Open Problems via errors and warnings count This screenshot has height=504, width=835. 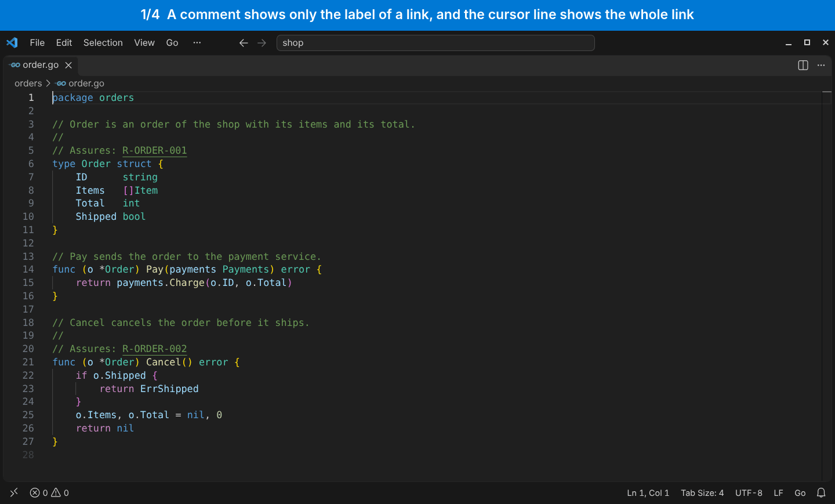click(49, 492)
